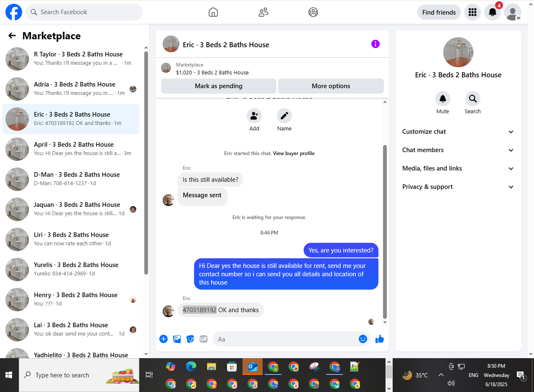
Task: Mute the Eric conversation bell
Action: pyautogui.click(x=443, y=99)
